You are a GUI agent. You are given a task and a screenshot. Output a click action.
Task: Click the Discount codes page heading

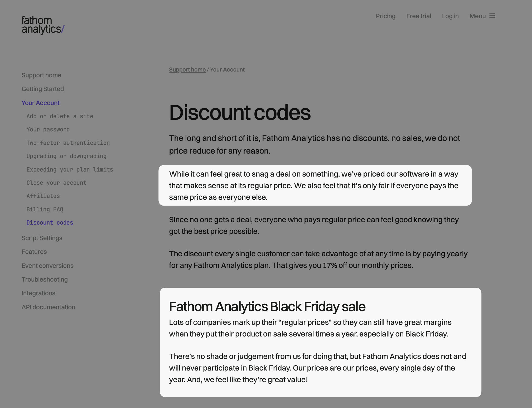[240, 113]
